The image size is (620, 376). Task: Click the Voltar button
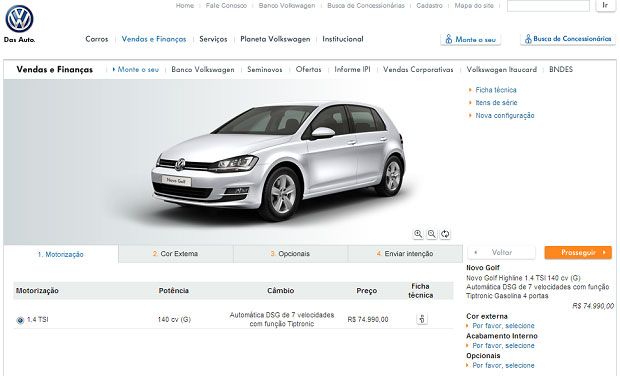coord(501,252)
